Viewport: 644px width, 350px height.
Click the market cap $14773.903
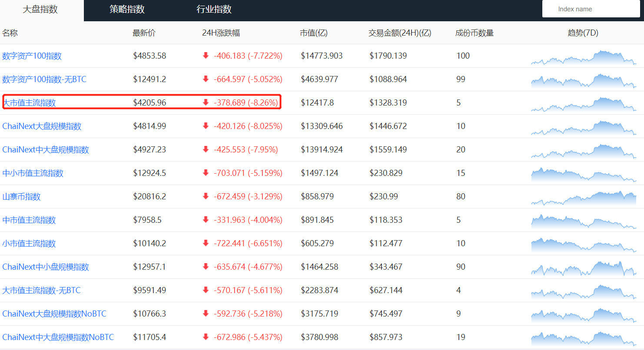(322, 56)
